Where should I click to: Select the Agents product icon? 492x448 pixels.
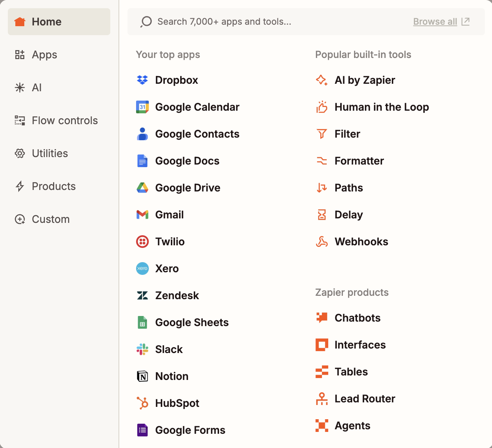point(322,425)
